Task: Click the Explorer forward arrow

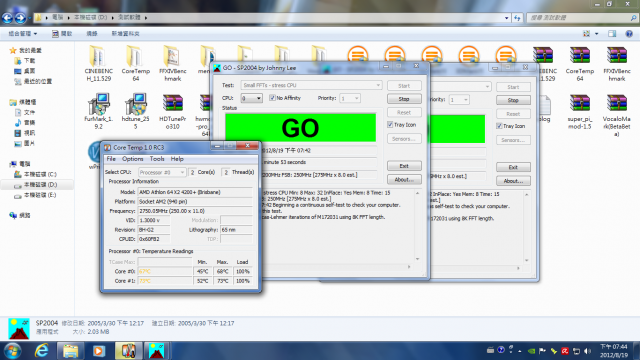Action: pos(20,18)
